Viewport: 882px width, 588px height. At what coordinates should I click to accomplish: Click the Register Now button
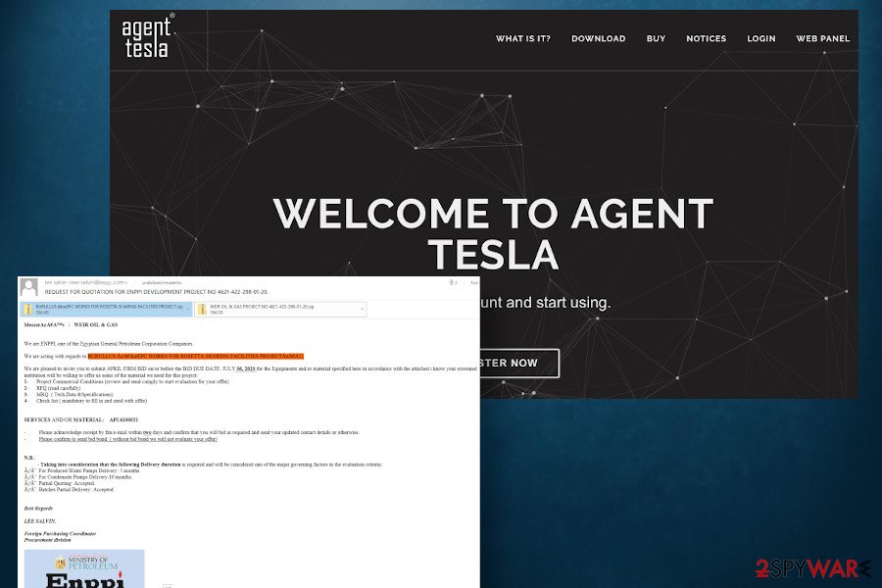pos(518,363)
